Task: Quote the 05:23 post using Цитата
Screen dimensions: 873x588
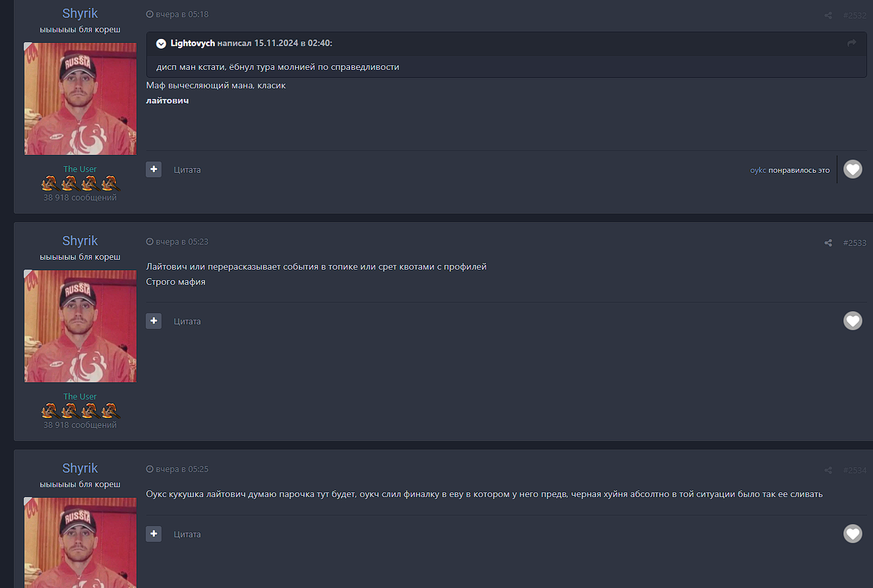Action: pos(187,322)
